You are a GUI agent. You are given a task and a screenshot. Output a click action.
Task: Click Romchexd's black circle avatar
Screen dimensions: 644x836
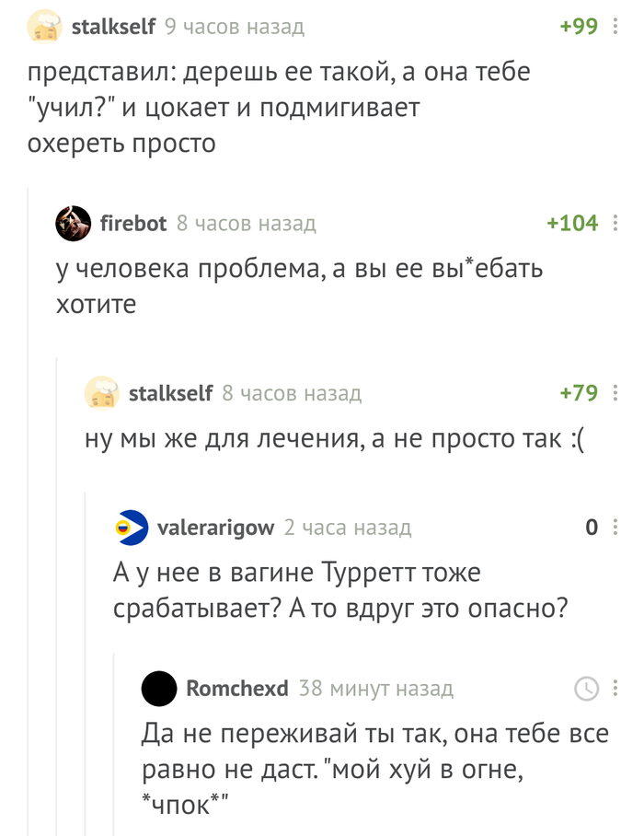coord(160,688)
